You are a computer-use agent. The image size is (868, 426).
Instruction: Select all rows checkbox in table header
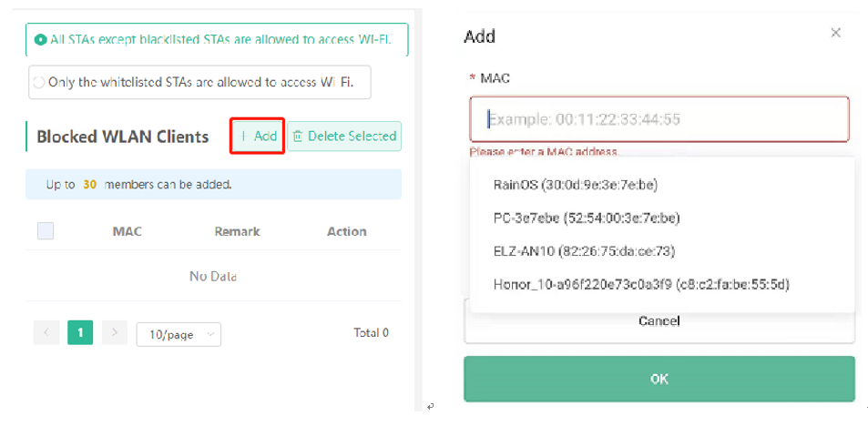coord(46,230)
